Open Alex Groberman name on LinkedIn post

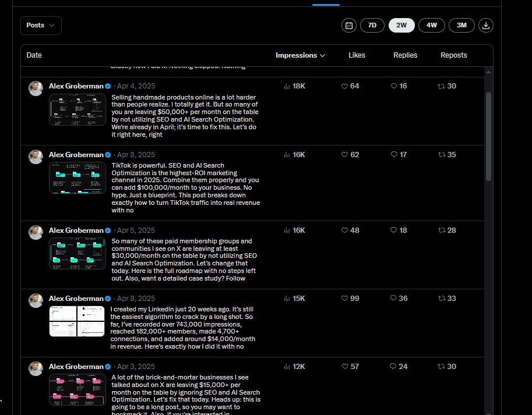pyautogui.click(x=76, y=299)
